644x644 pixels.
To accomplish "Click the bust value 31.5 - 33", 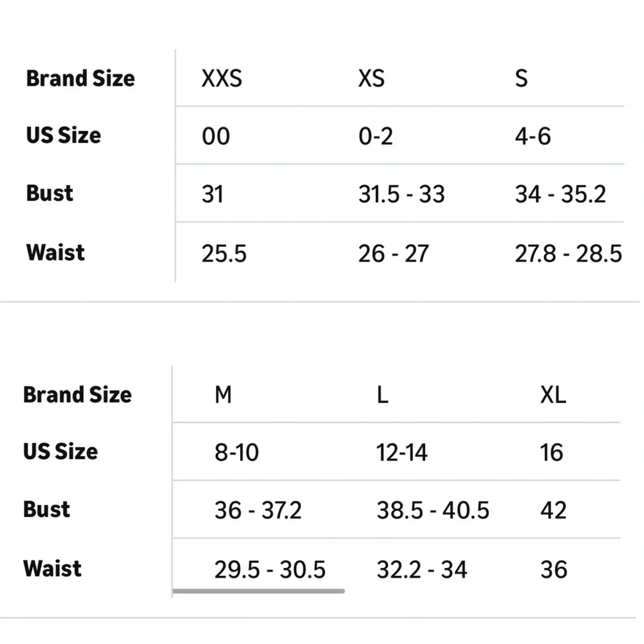I will (401, 194).
